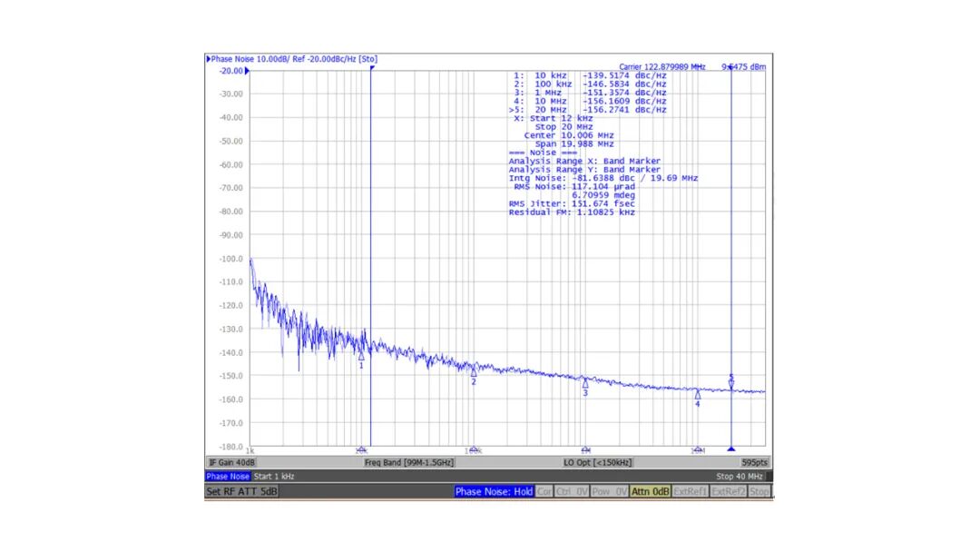Select the band marker start flag at top

[372, 67]
